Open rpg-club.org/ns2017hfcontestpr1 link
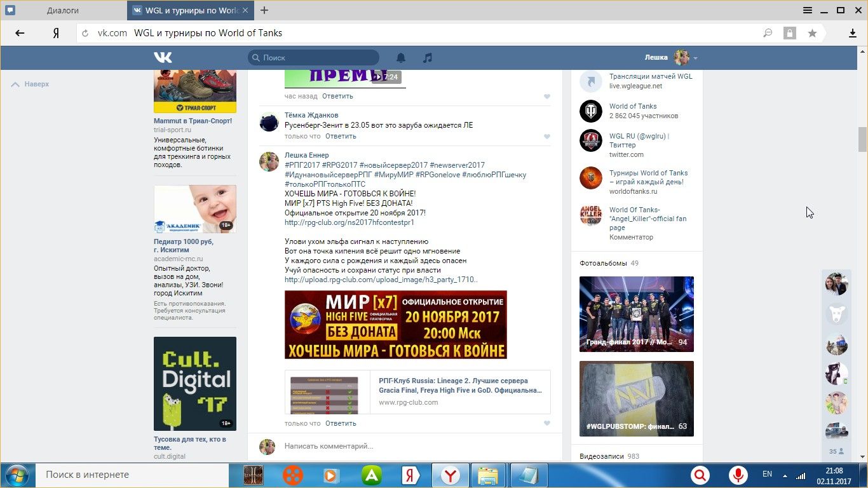This screenshot has height=488, width=868. (349, 222)
